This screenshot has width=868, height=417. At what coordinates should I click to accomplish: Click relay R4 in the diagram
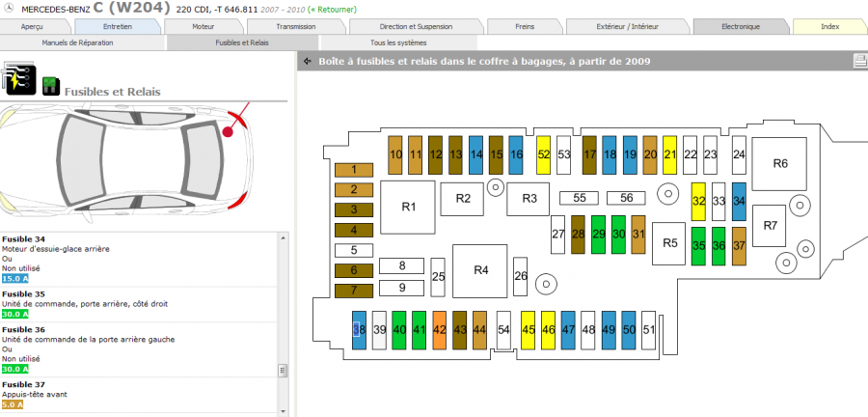point(481,271)
